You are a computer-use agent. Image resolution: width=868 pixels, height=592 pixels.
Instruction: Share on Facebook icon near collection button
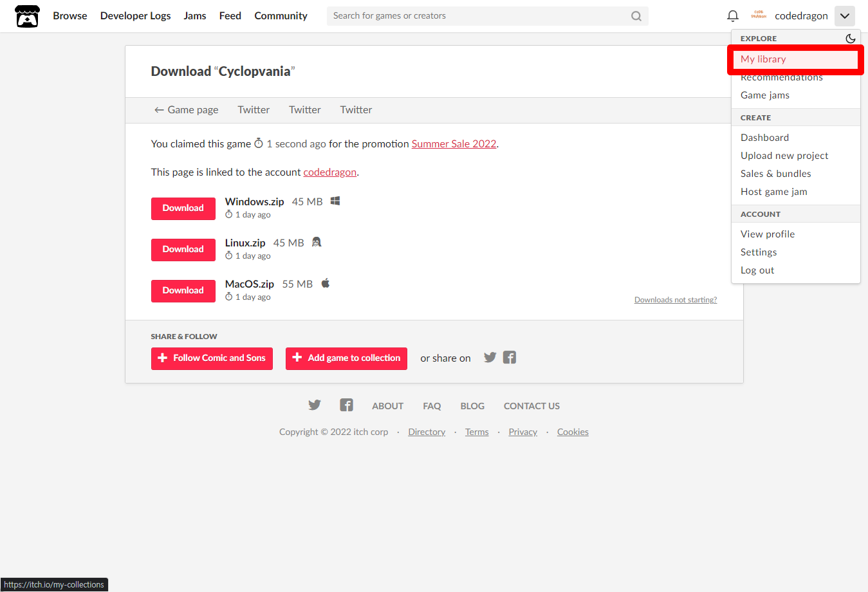(510, 357)
